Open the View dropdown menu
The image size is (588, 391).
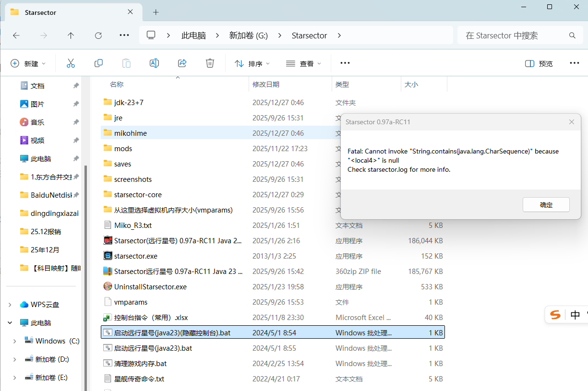click(x=303, y=63)
